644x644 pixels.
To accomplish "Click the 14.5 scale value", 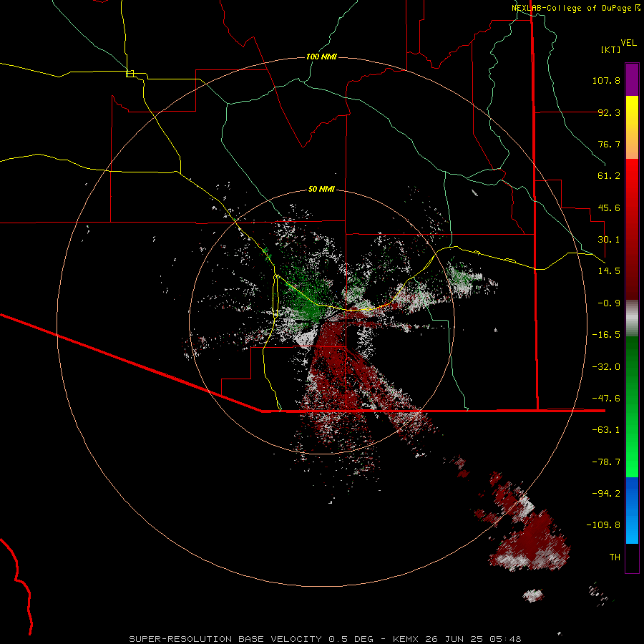I will pyautogui.click(x=609, y=271).
